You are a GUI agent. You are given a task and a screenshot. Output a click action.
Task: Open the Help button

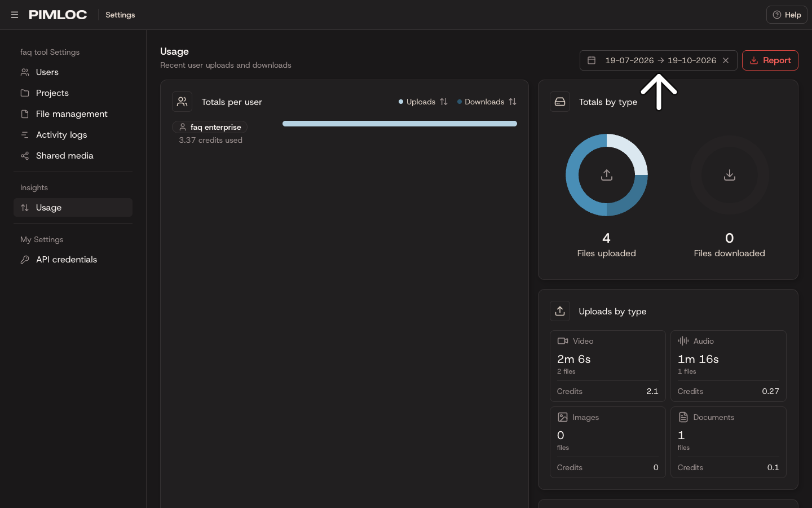787,15
